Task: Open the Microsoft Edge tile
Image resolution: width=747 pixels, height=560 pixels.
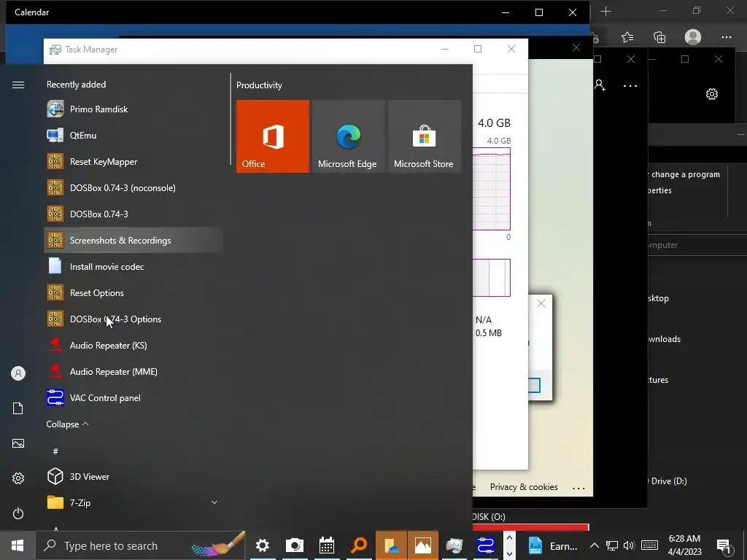Action: tap(348, 136)
